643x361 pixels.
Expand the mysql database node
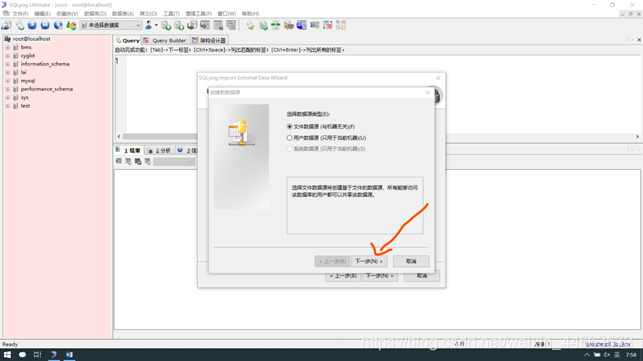(7, 81)
